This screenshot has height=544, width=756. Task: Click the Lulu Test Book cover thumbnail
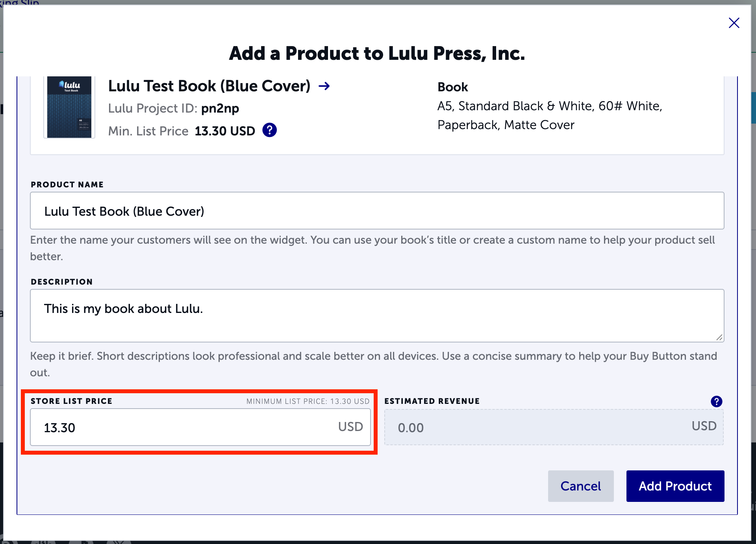(69, 107)
